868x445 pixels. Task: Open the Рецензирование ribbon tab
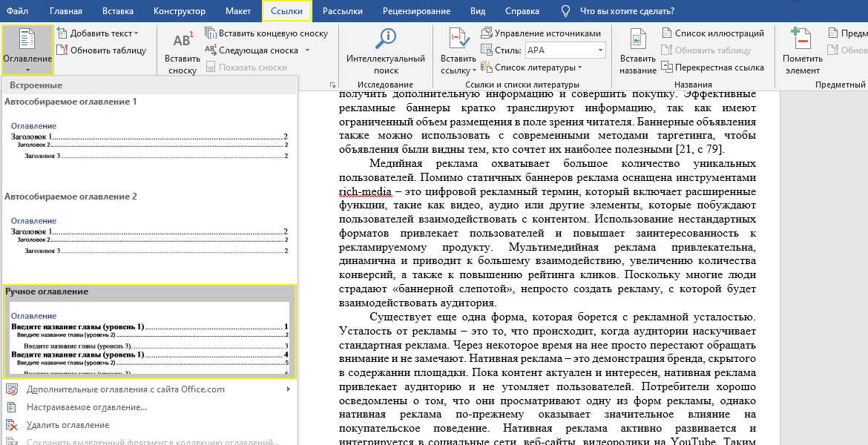(x=416, y=11)
